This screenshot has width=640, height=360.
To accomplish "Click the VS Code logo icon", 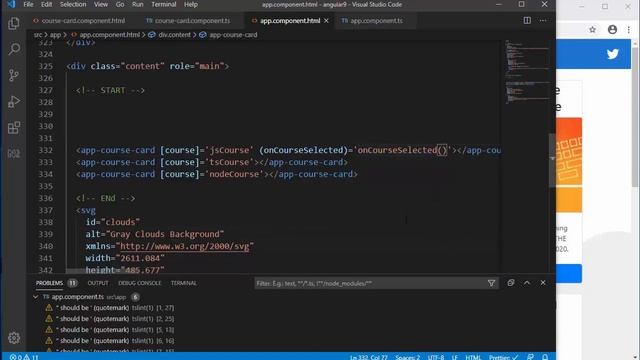I will click(x=11, y=4).
